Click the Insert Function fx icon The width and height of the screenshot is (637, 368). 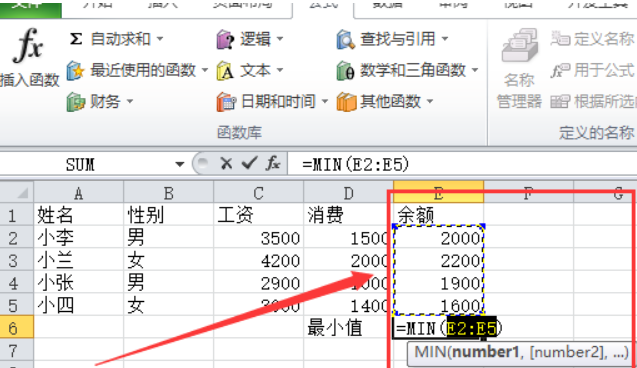point(28,45)
